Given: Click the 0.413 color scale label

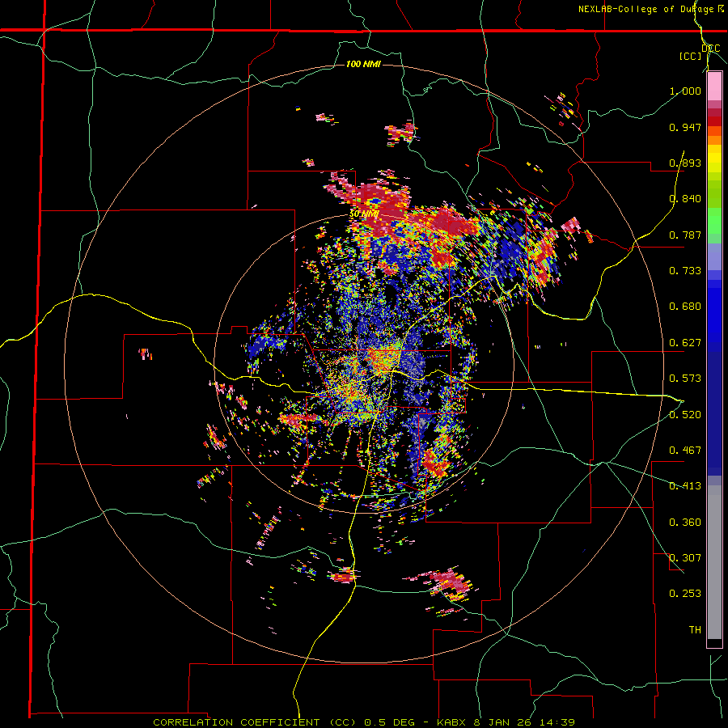Looking at the screenshot, I should coord(685,486).
